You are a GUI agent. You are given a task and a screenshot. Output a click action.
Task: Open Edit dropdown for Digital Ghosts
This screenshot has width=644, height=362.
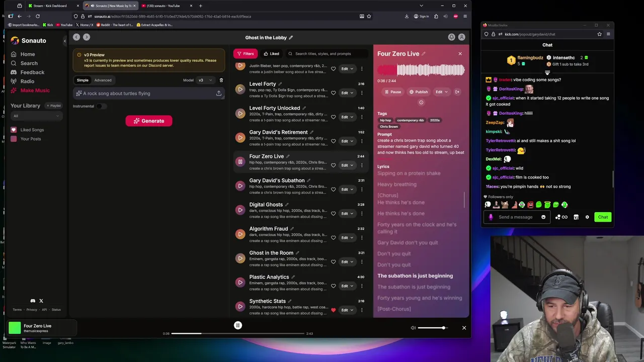347,214
